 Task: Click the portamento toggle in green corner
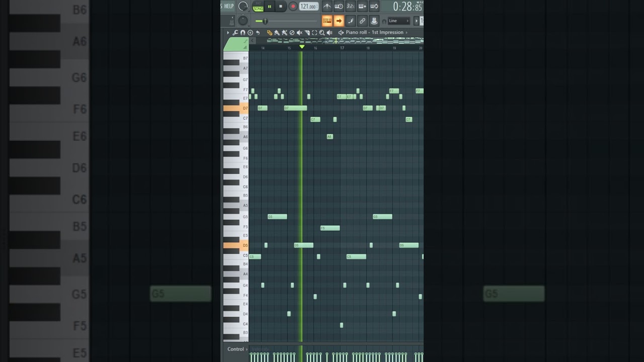(x=246, y=41)
